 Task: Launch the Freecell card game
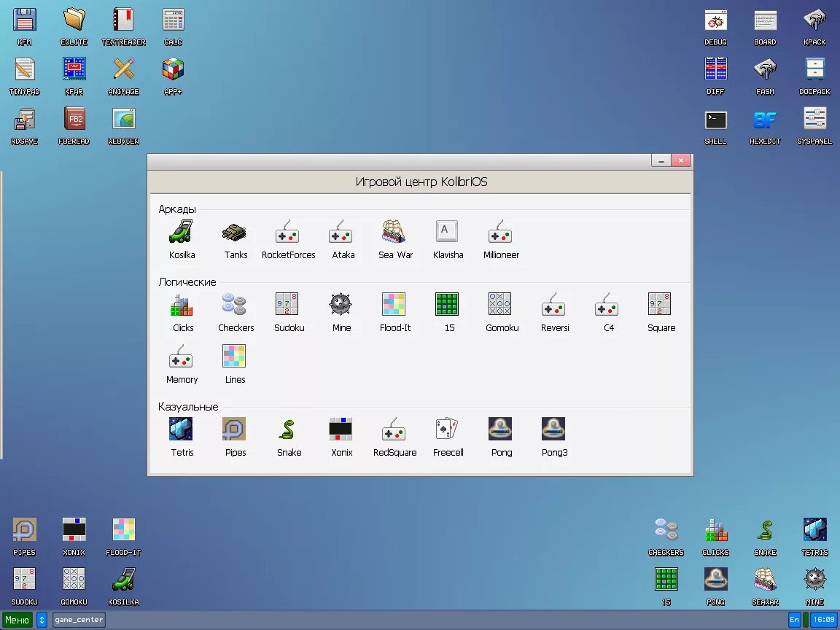(447, 437)
